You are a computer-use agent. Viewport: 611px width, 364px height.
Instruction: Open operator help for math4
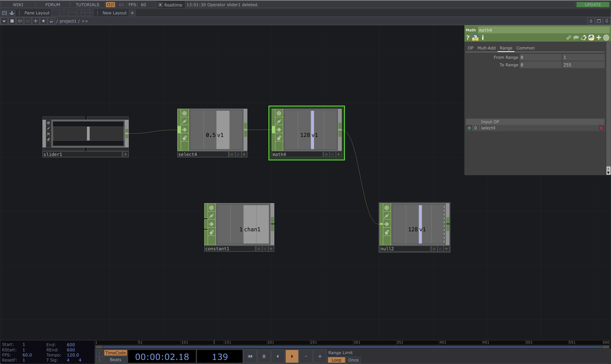click(x=468, y=37)
